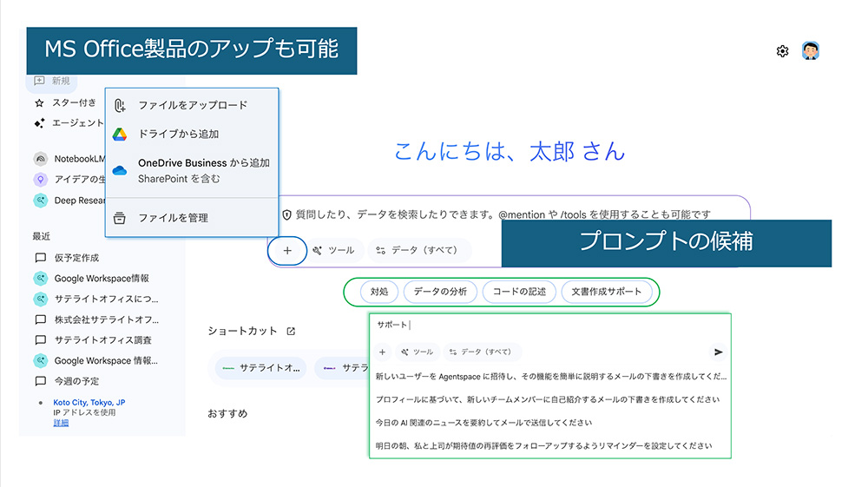Click OneDrive cloud icon
The image size is (868, 487).
pos(120,170)
